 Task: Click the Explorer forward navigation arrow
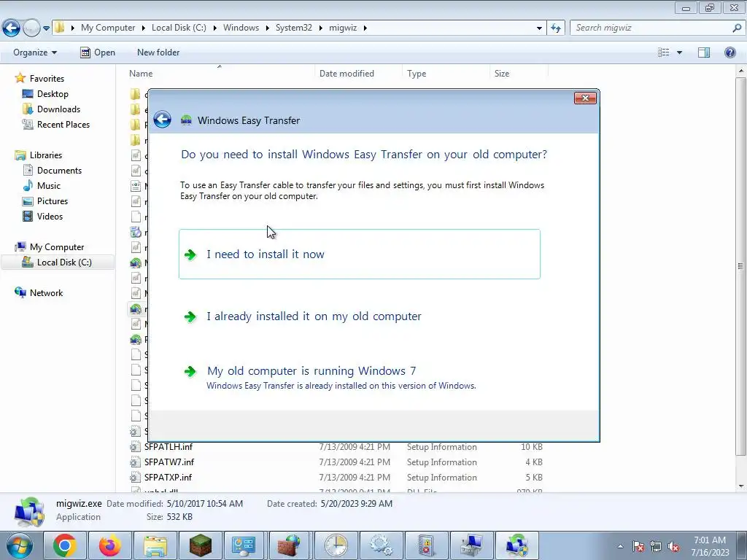point(31,28)
